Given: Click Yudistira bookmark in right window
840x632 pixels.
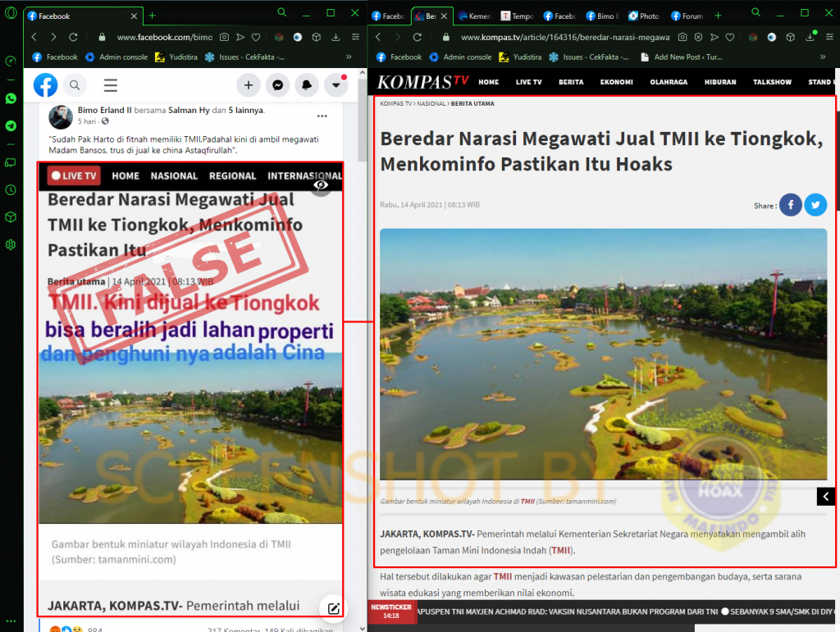Looking at the screenshot, I should pos(521,57).
